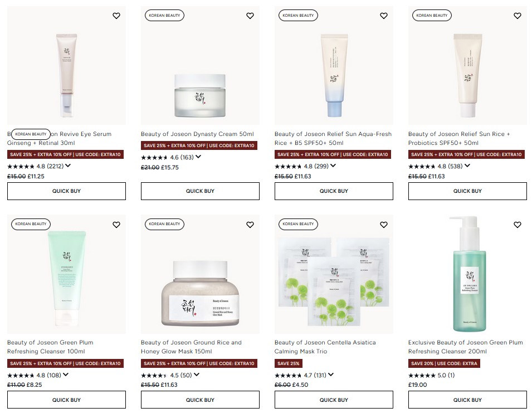Click the KOREAN BEAUTY badge on Dynasty Cream
The image size is (532, 413).
pos(164,15)
